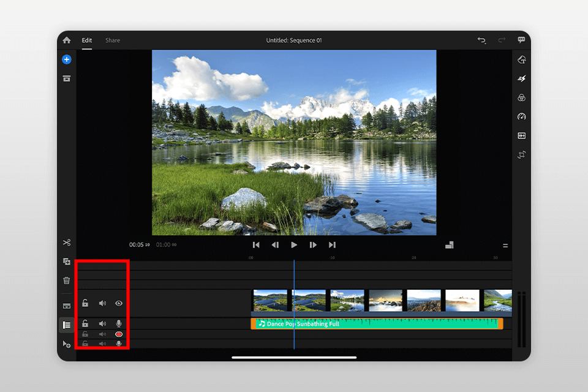The width and height of the screenshot is (588, 392).
Task: Open the Titles and graphics panel
Action: point(522,59)
